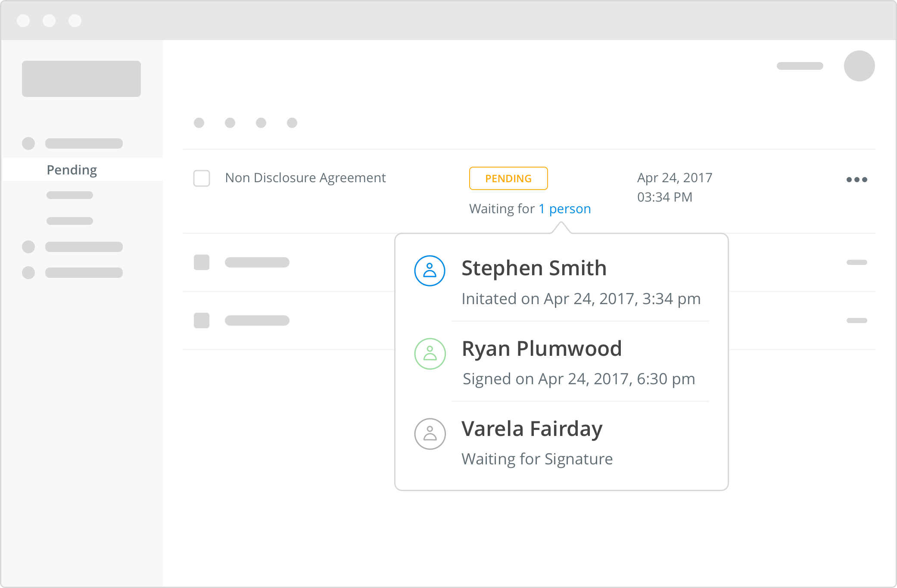Click Ryan Plumwood's green signed avatar icon
This screenshot has width=897, height=588.
tap(430, 353)
